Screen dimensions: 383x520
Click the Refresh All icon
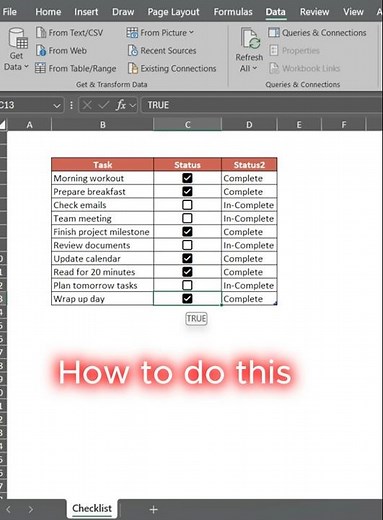click(x=250, y=39)
